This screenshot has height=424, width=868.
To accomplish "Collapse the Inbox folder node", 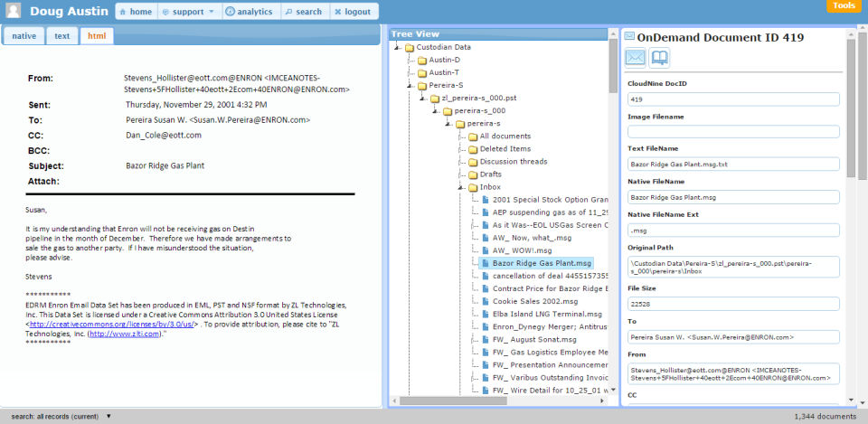I will click(460, 186).
